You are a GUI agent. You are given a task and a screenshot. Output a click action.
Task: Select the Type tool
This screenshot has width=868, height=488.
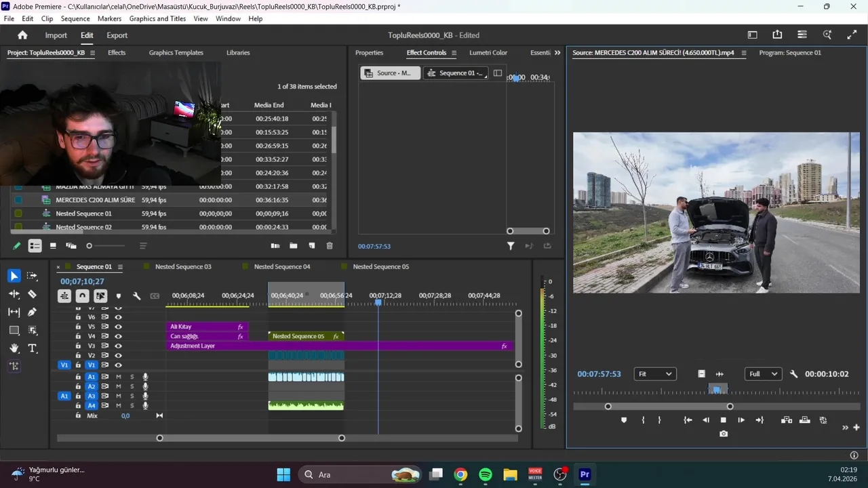(x=32, y=348)
